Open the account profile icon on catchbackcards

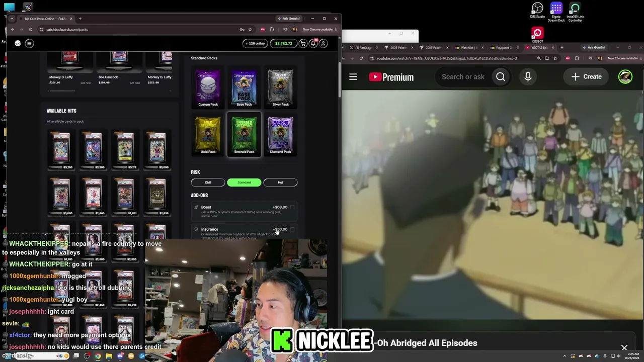[324, 44]
